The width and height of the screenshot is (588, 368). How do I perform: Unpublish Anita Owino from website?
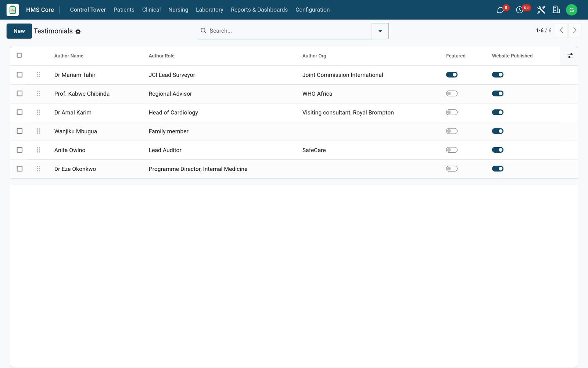pyautogui.click(x=498, y=150)
